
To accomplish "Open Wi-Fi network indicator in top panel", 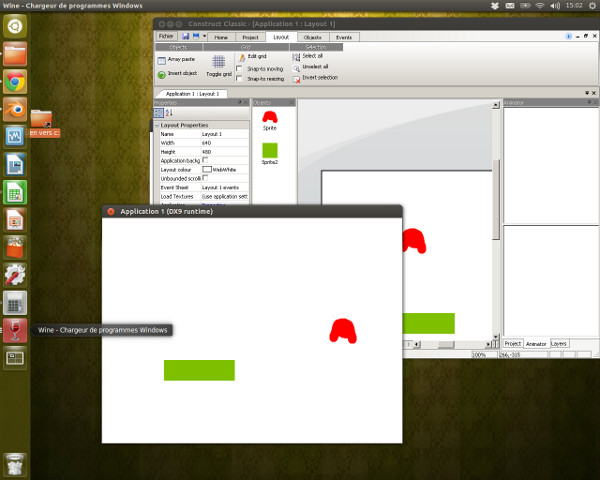I will click(x=540, y=6).
